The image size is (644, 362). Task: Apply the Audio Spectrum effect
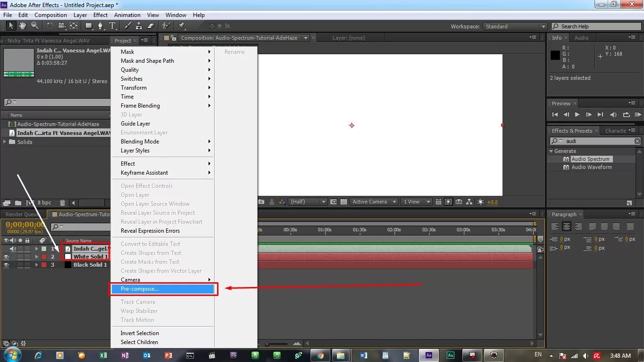point(590,159)
